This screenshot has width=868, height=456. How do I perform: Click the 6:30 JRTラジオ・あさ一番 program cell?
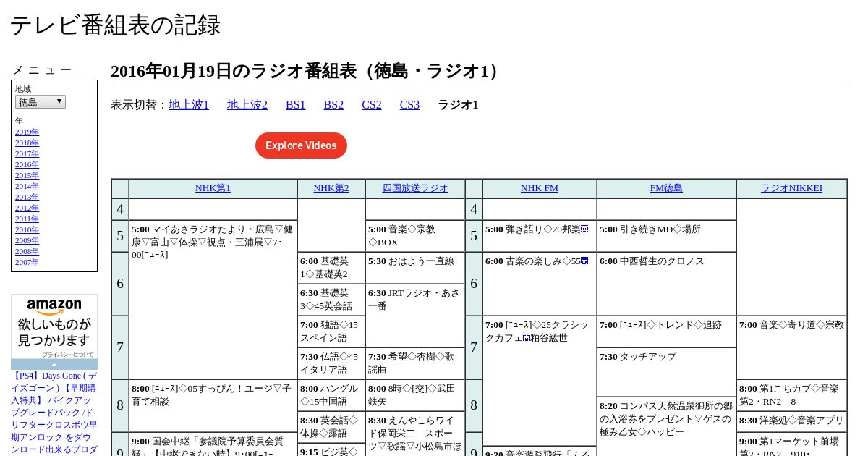tap(415, 316)
